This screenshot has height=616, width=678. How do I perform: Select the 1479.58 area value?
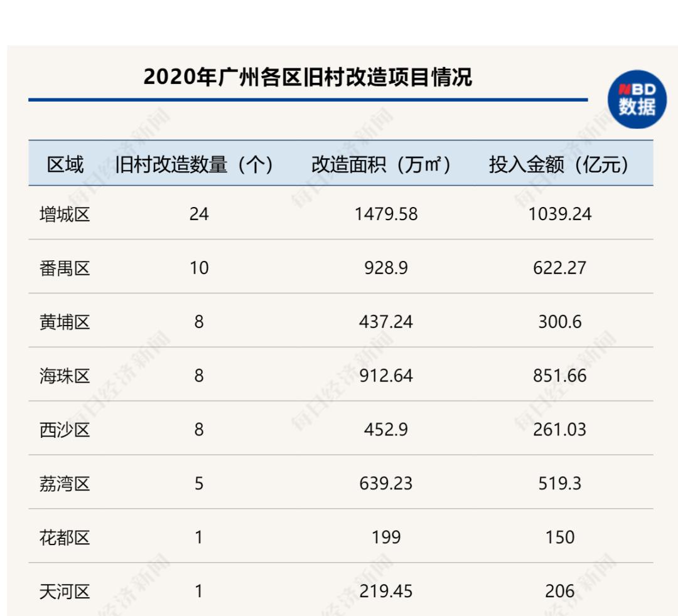click(x=386, y=215)
